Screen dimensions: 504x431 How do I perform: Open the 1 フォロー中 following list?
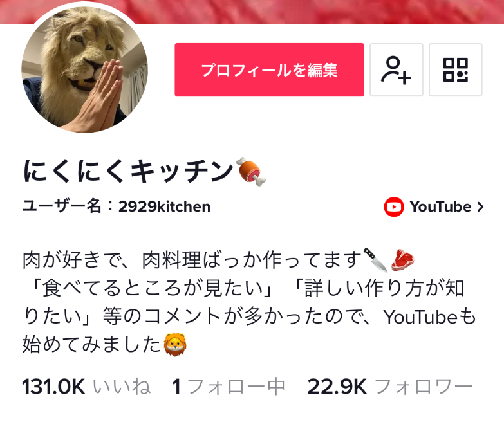[x=229, y=387]
